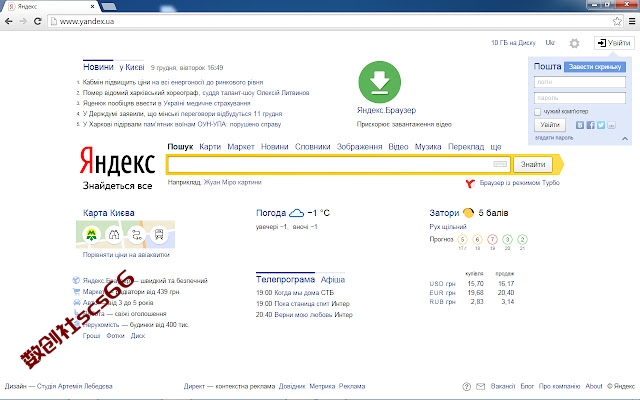This screenshot has height=400, width=640.
Task: Click the yellow traffic level indicator icon
Action: [x=469, y=213]
